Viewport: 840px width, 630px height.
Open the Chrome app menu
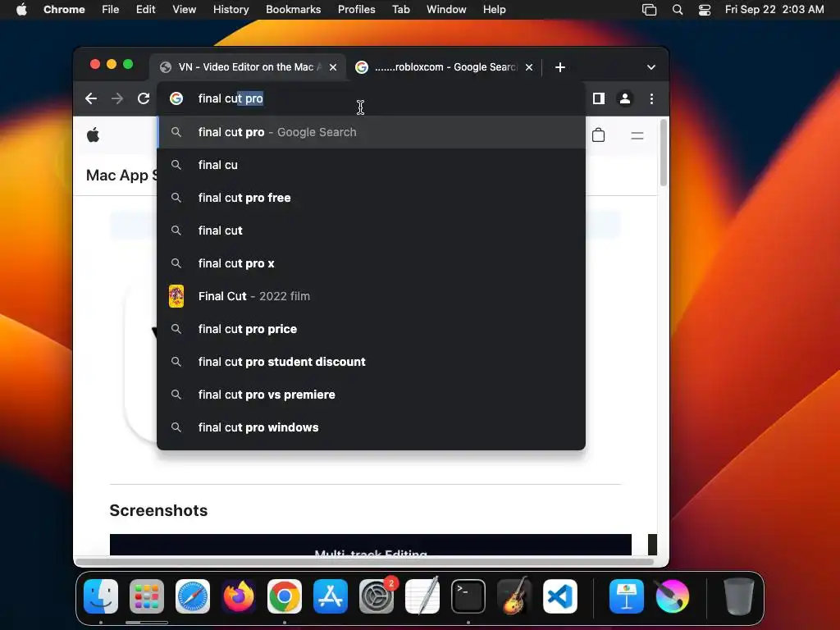click(64, 9)
